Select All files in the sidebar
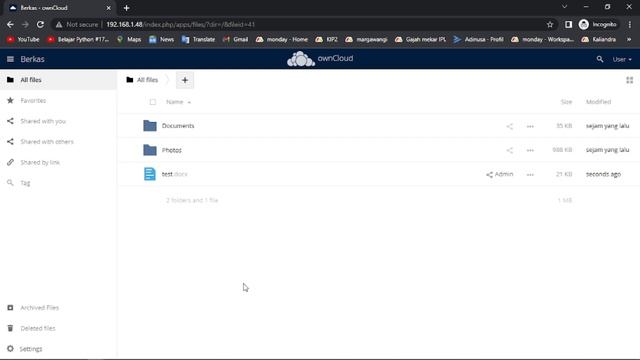This screenshot has width=640, height=360. pyautogui.click(x=58, y=80)
